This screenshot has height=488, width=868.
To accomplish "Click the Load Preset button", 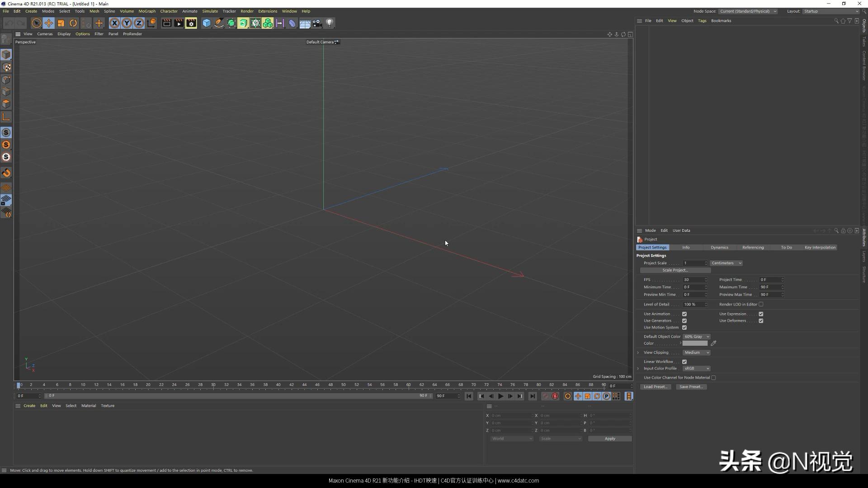I will 656,387.
